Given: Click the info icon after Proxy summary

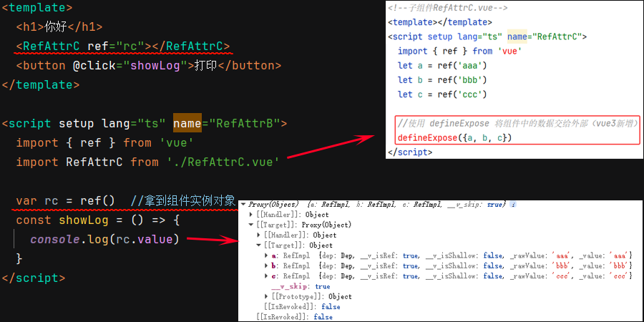Looking at the screenshot, I should [514, 205].
